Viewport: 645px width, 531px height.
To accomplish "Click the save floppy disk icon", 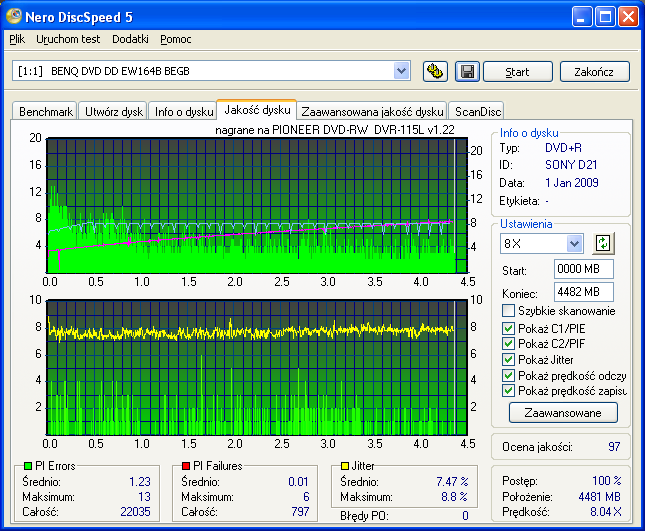I will pyautogui.click(x=467, y=72).
